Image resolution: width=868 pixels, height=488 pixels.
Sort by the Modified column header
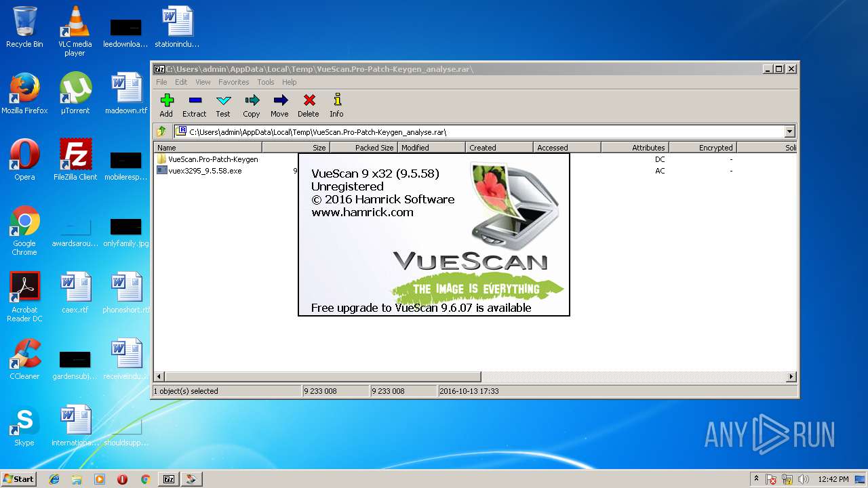[432, 147]
